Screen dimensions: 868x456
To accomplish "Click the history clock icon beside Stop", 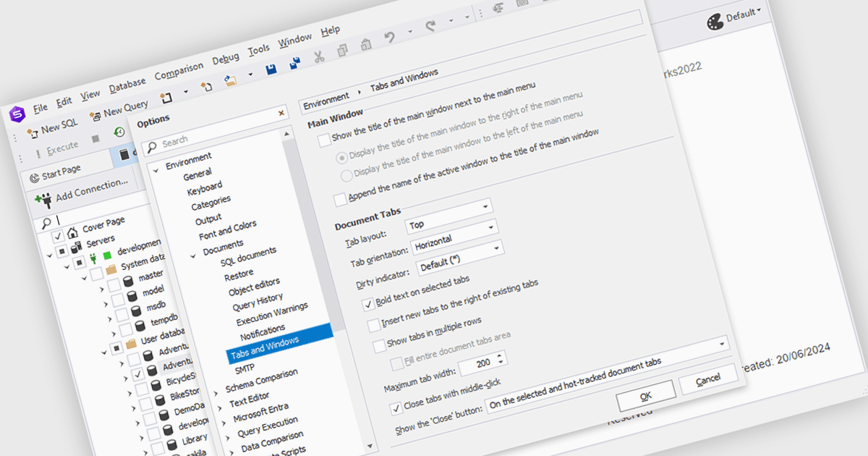I will coord(120,132).
